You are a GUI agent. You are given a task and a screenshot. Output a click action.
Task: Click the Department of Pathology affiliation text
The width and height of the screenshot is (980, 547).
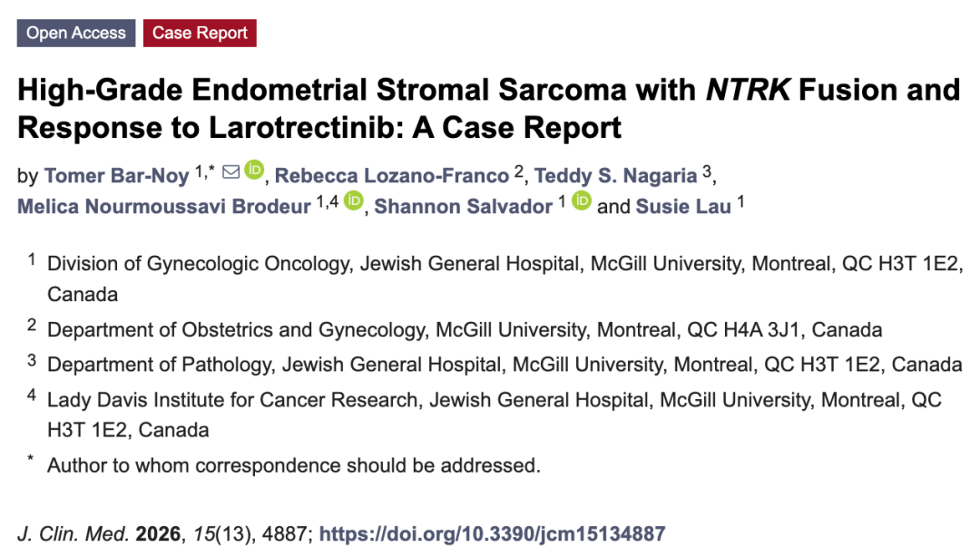click(x=505, y=365)
